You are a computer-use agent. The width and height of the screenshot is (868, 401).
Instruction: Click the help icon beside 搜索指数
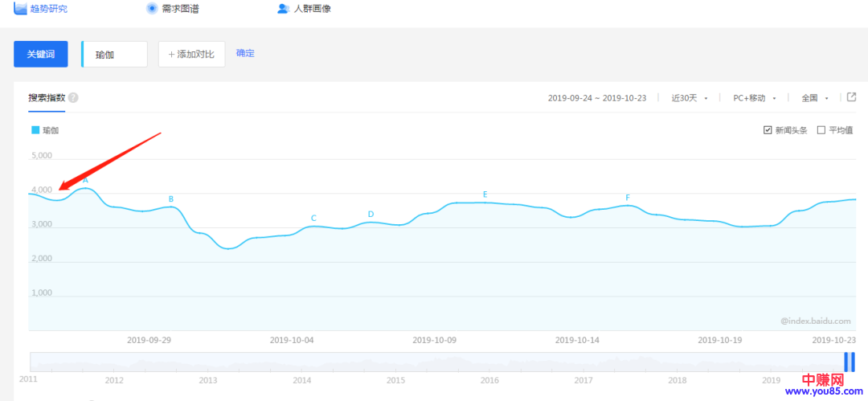coord(73,98)
